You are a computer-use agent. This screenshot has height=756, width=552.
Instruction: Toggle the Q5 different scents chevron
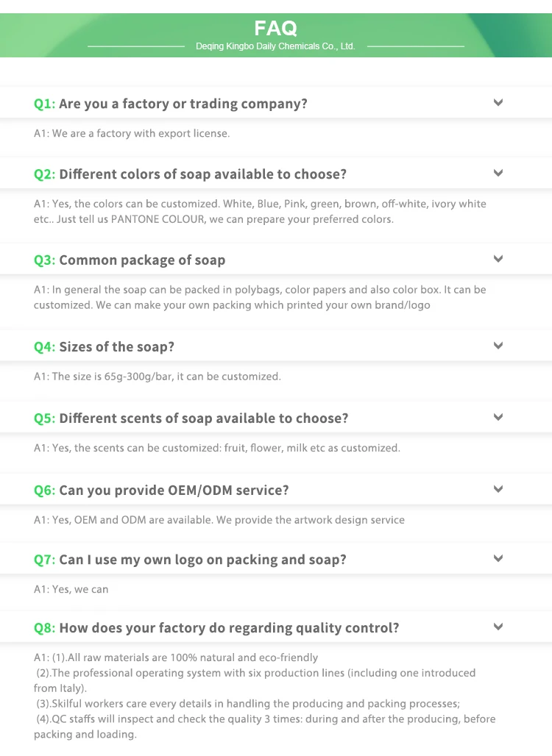point(498,417)
